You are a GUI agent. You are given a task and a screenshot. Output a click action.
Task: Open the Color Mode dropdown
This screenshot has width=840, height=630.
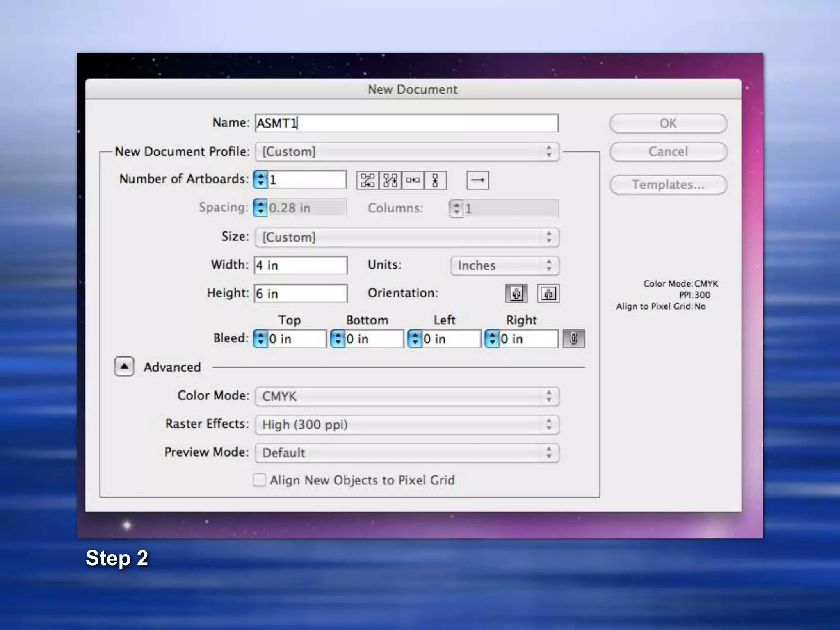(x=406, y=397)
